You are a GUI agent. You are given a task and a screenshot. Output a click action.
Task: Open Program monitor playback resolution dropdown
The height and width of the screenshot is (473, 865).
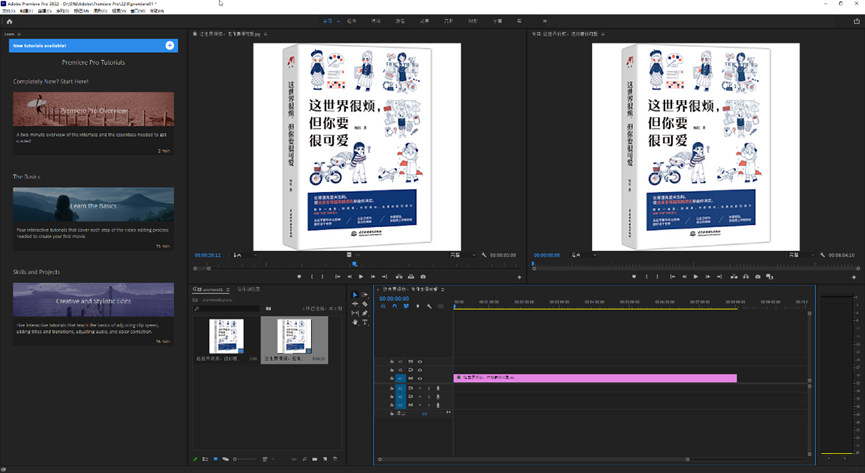(802, 255)
